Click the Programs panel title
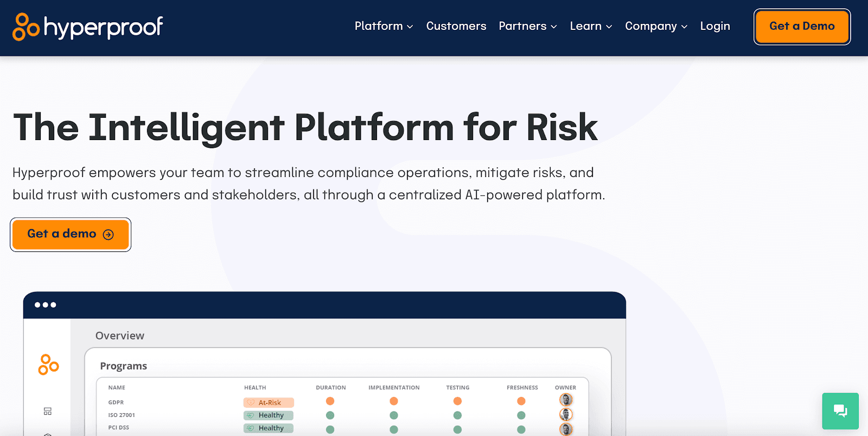This screenshot has width=868, height=436. coord(124,366)
